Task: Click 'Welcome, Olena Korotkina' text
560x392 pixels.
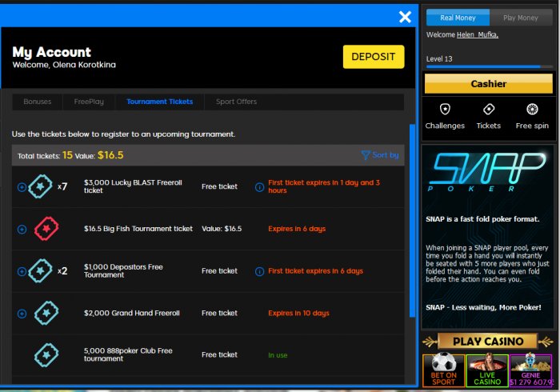Action: [x=64, y=65]
